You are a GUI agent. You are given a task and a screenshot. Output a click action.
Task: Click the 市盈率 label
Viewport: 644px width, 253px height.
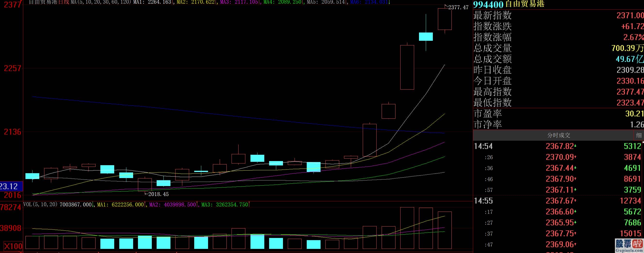tap(488, 114)
